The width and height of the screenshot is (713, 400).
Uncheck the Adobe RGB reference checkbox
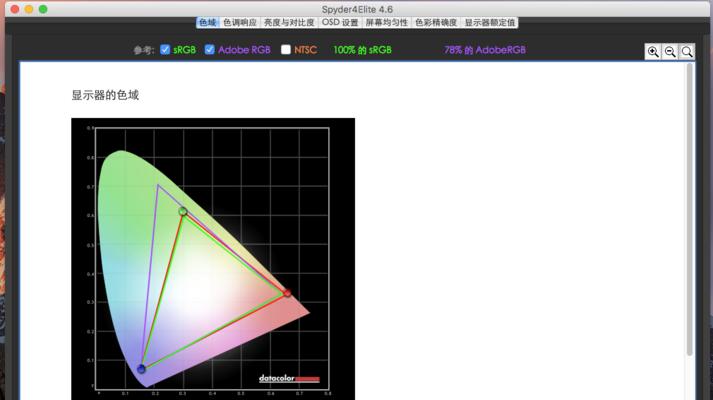209,50
